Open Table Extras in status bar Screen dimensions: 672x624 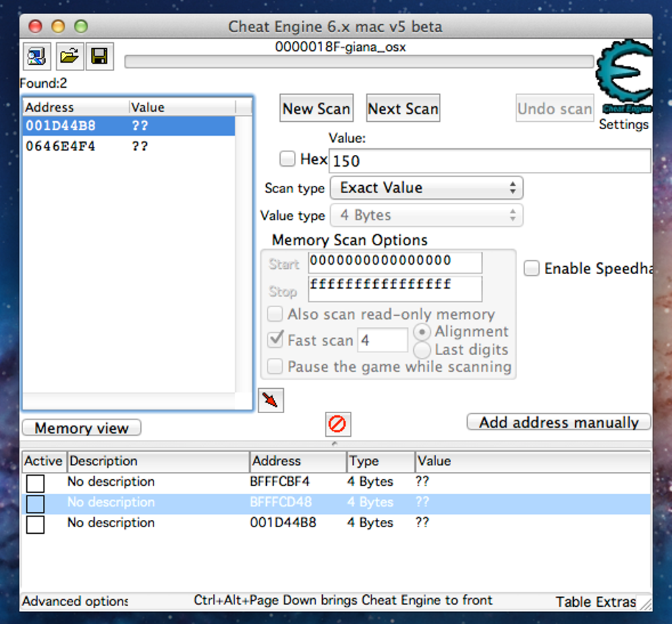tap(596, 602)
